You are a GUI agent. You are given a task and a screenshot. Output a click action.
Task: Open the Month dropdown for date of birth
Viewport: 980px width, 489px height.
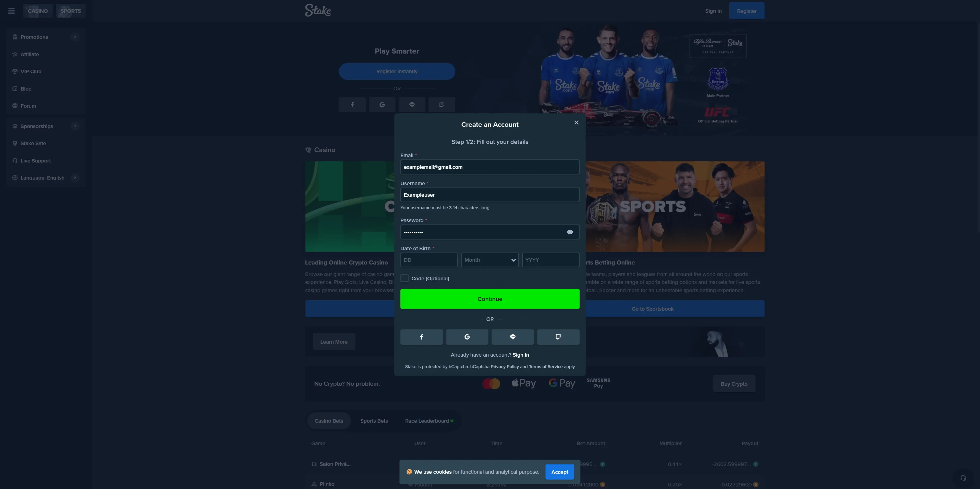pos(490,260)
